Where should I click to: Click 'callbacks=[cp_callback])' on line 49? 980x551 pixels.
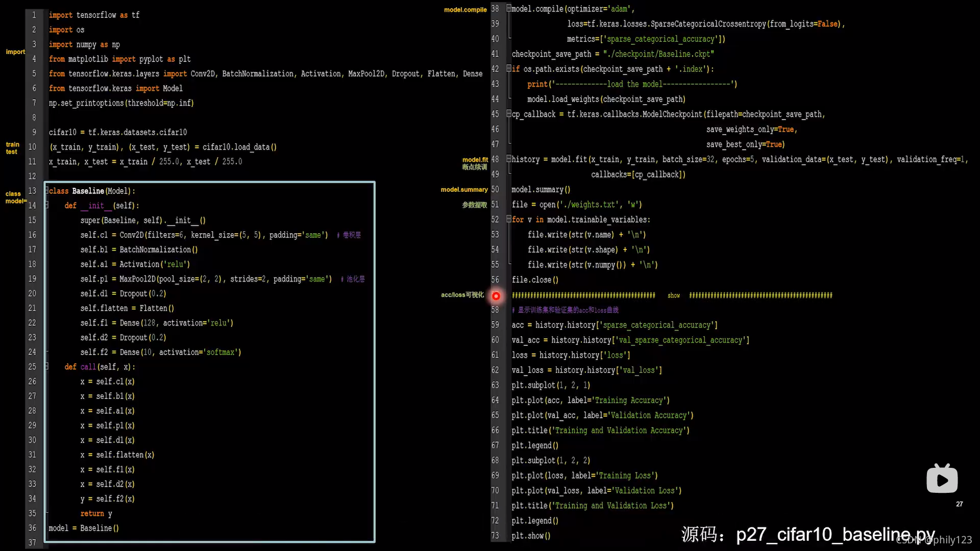point(638,174)
